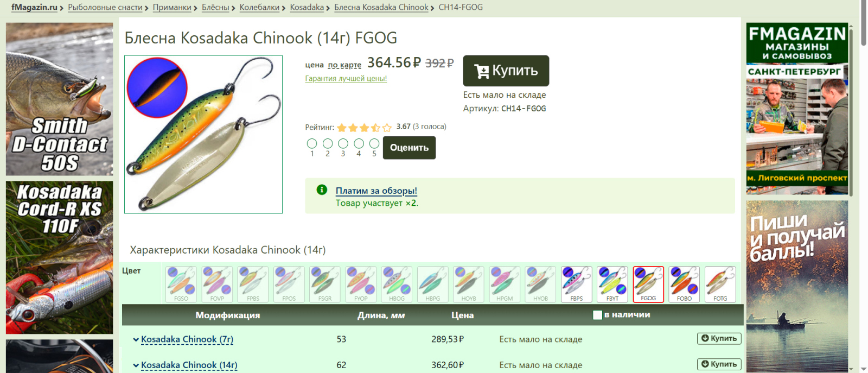Click the fourth rating star
The height and width of the screenshot is (373, 868).
(375, 128)
